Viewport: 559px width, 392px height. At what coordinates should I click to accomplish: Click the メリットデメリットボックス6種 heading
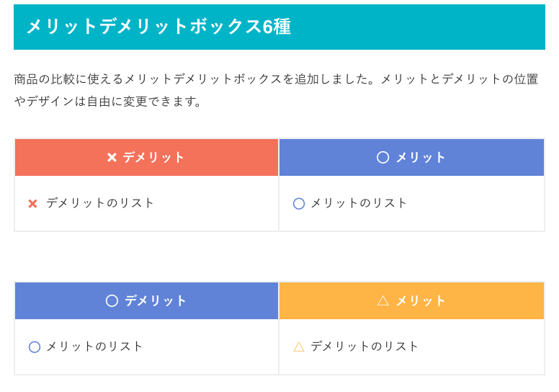pos(159,27)
